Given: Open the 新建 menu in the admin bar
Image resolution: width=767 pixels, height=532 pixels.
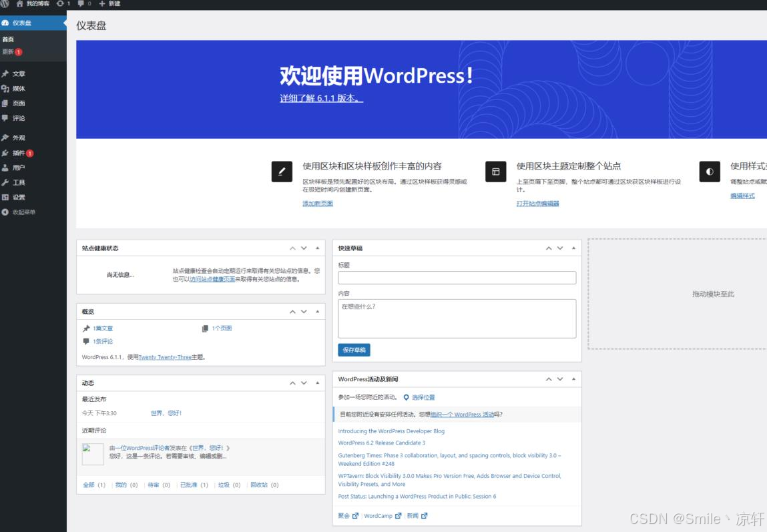Looking at the screenshot, I should [109, 3].
